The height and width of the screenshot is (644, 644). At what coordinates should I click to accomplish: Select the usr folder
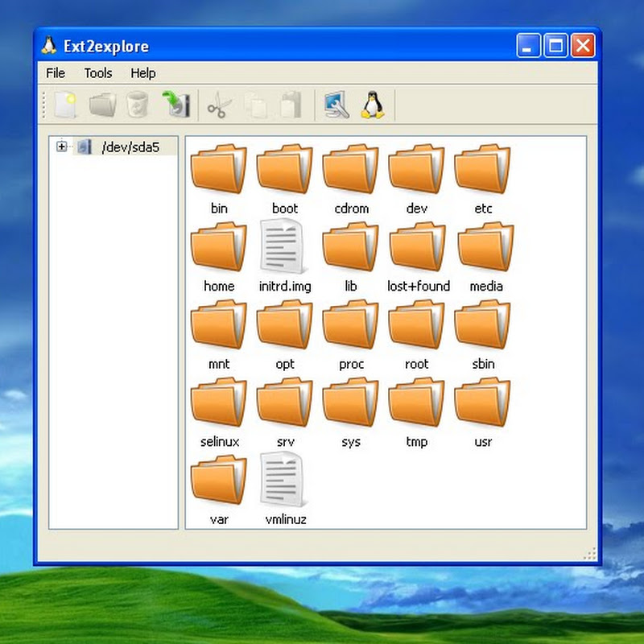(483, 404)
